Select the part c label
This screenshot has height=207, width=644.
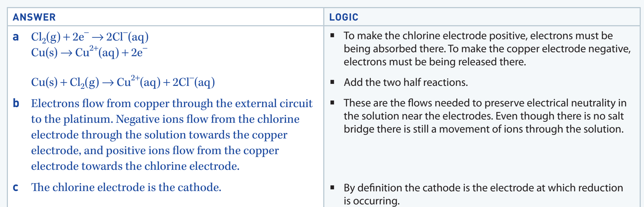(15, 187)
